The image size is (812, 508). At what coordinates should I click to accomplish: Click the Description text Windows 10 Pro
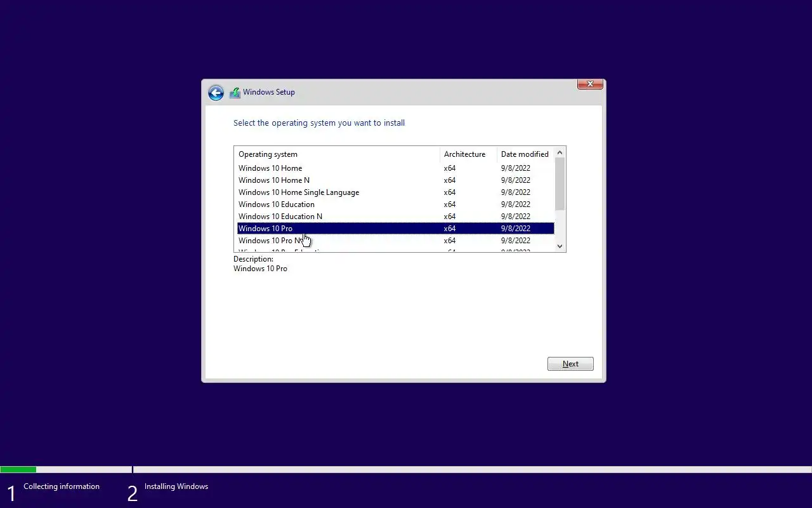pyautogui.click(x=260, y=269)
